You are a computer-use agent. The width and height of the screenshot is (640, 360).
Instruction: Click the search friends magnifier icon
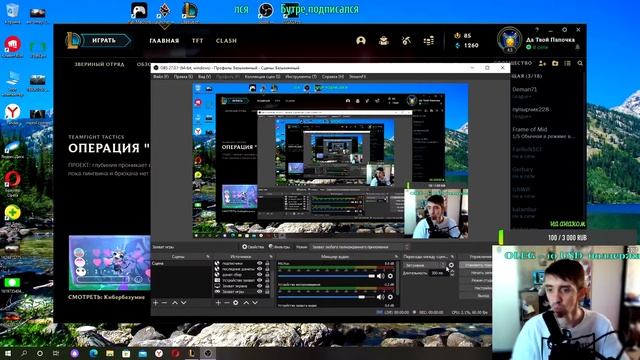pyautogui.click(x=580, y=63)
